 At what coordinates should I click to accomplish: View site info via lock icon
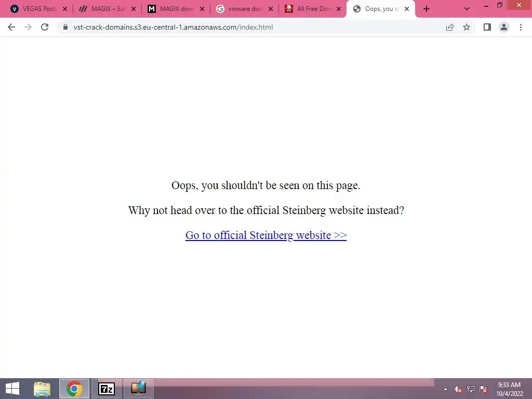pyautogui.click(x=65, y=27)
